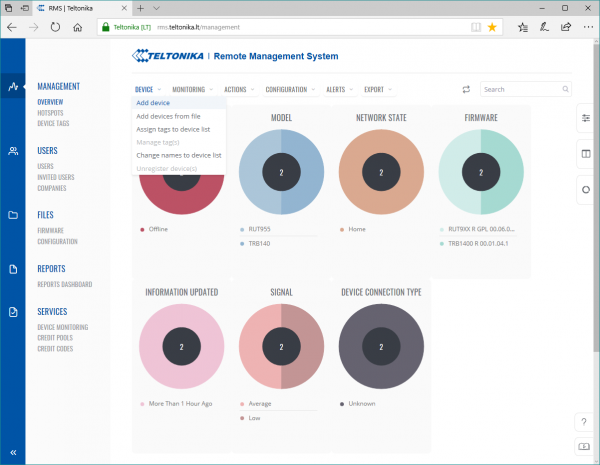The image size is (600, 465).
Task: Click the Low signal legend entry
Action: (x=250, y=418)
